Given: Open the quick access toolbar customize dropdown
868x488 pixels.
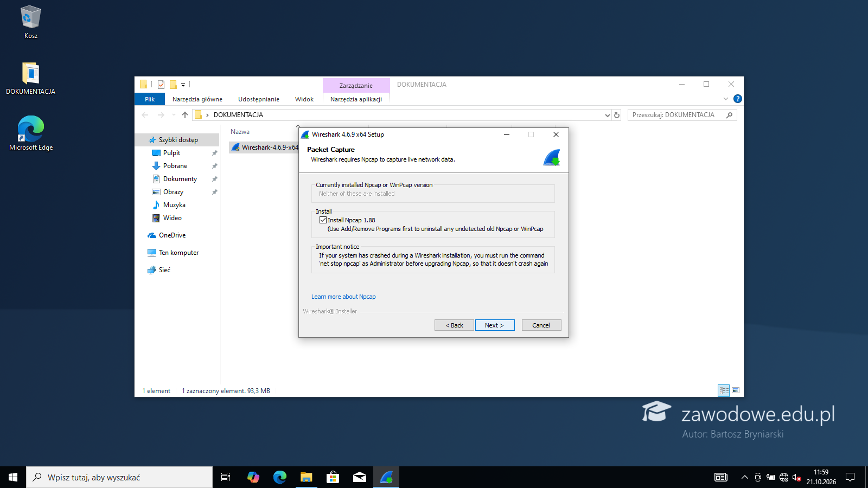Looking at the screenshot, I should (183, 85).
